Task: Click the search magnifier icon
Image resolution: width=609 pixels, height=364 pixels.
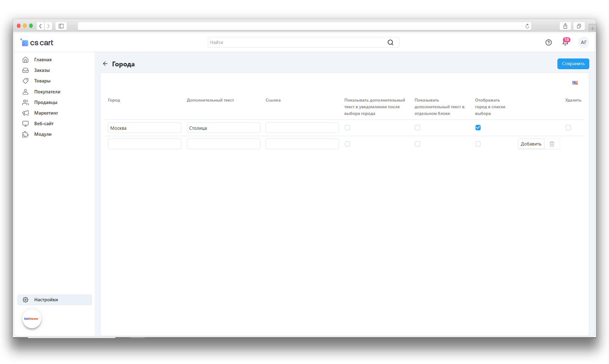Action: click(x=390, y=43)
